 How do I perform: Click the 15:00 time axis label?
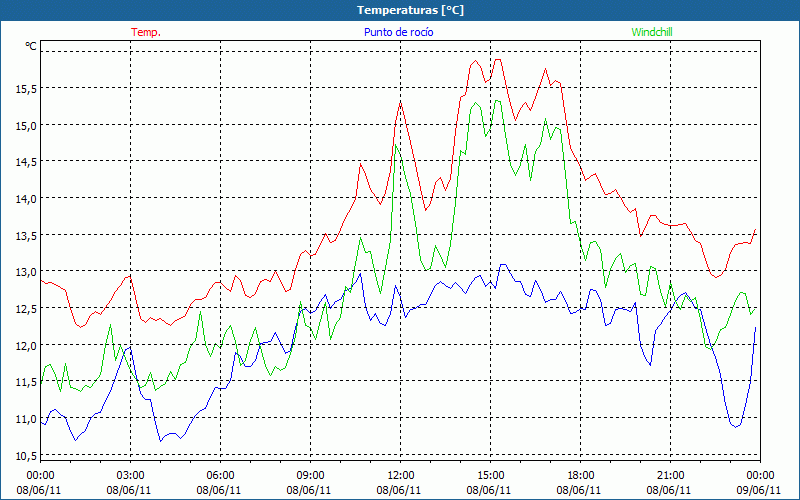point(490,476)
